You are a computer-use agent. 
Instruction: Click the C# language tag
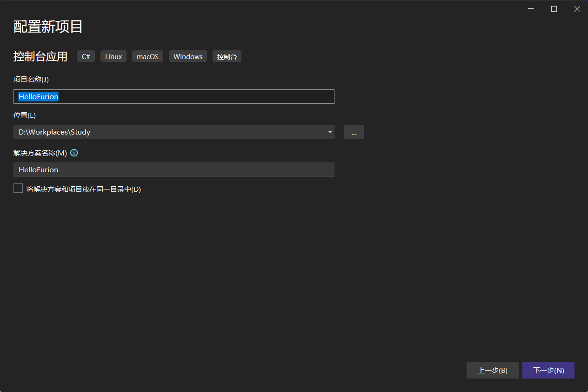86,57
